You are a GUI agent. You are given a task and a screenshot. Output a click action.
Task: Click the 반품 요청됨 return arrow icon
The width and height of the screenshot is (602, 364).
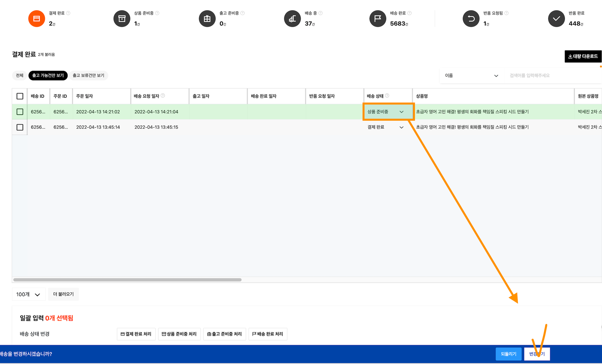pos(471,19)
